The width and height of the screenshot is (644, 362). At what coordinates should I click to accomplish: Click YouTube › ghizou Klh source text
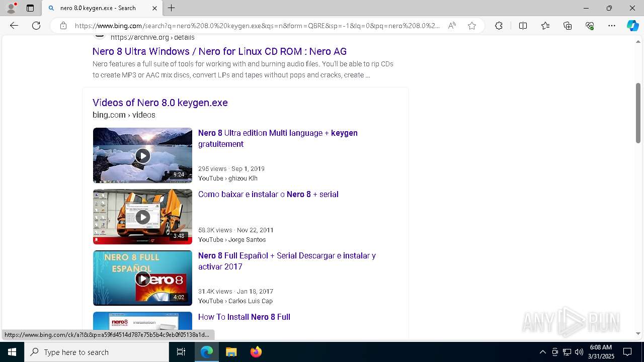[227, 178]
